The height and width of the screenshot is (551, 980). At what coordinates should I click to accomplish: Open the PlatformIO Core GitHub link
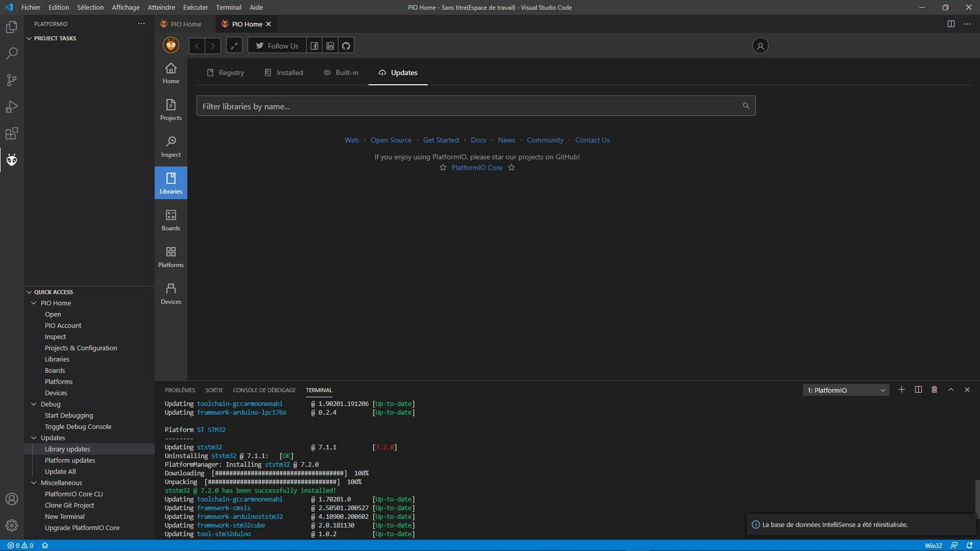pos(477,167)
